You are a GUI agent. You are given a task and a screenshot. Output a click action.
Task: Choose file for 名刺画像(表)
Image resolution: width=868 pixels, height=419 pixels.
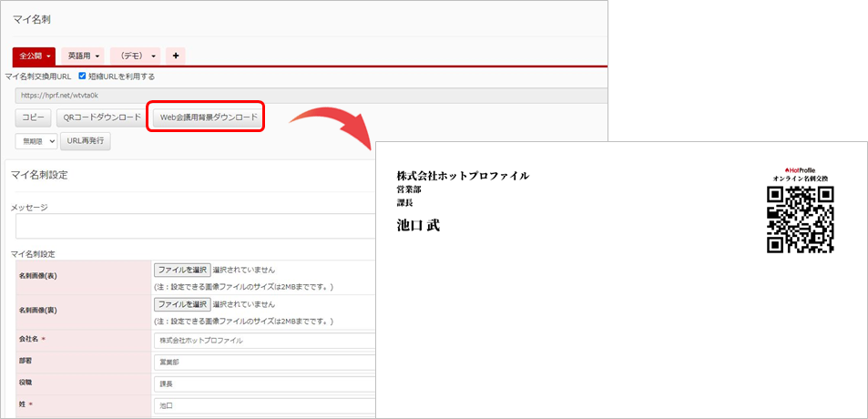(181, 271)
